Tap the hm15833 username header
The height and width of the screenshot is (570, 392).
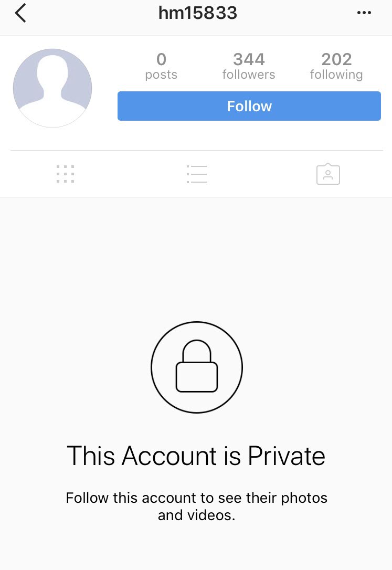tap(198, 13)
